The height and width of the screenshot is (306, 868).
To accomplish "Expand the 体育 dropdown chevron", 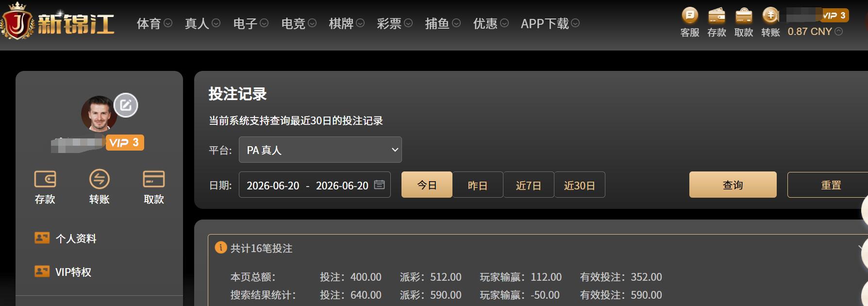I will point(168,23).
